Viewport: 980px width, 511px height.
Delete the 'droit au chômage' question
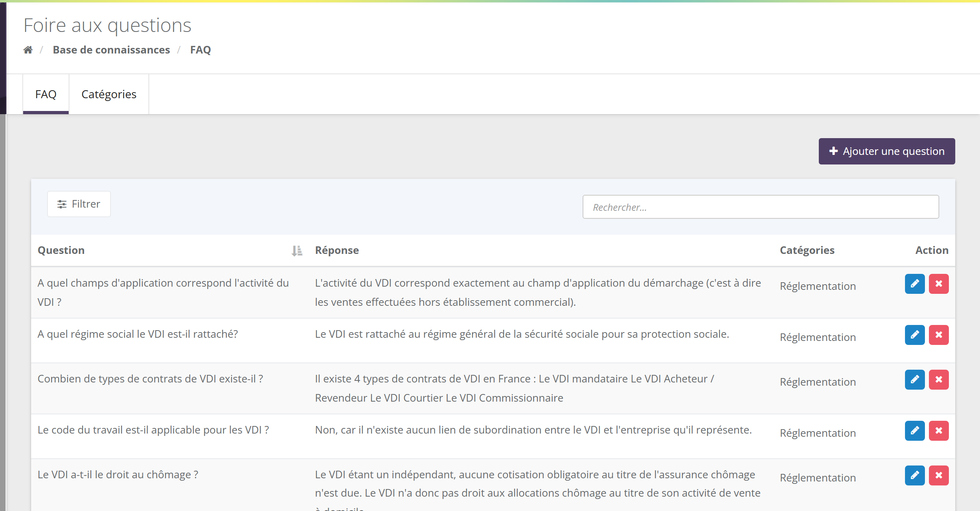coord(939,475)
